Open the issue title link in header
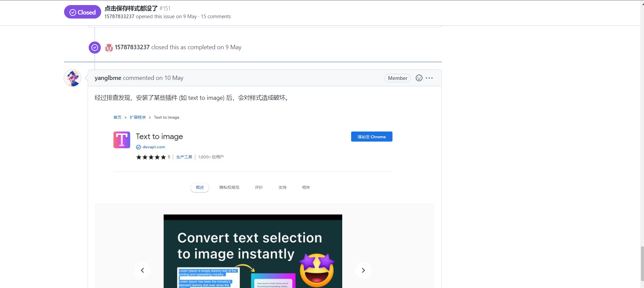This screenshot has width=644, height=288. (131, 8)
